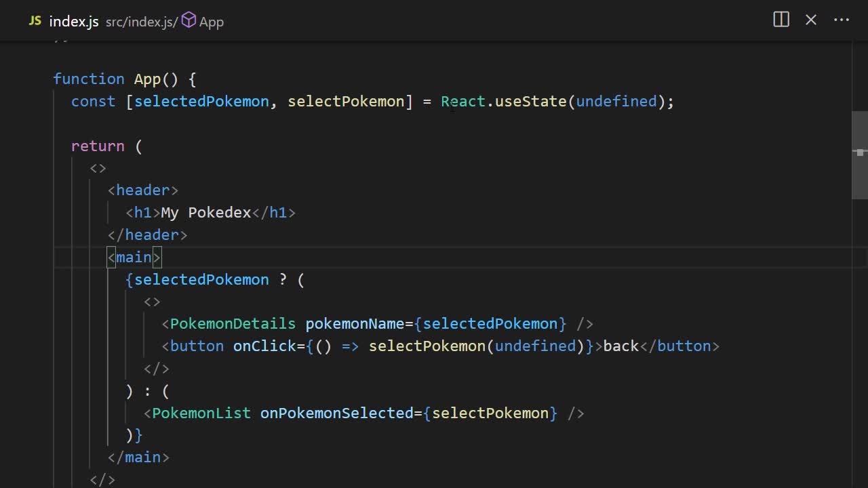This screenshot has width=868, height=488.
Task: Click the PokemonDetails component name
Action: point(233,324)
